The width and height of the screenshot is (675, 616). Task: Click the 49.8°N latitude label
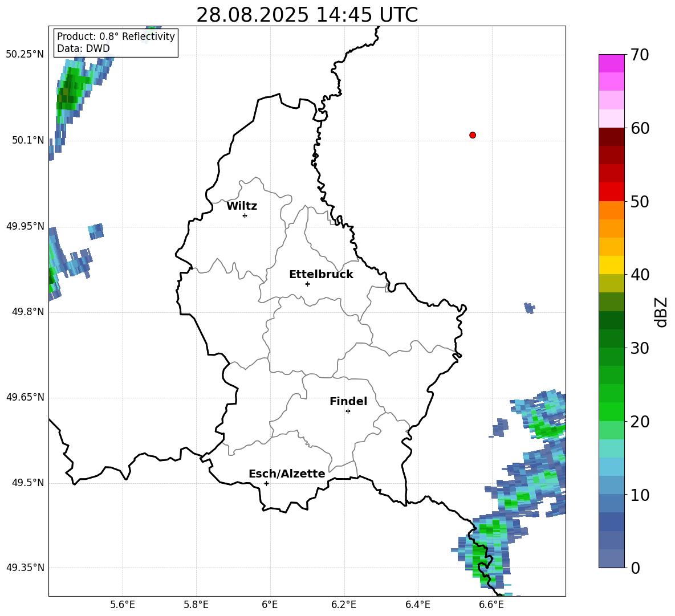[28, 312]
